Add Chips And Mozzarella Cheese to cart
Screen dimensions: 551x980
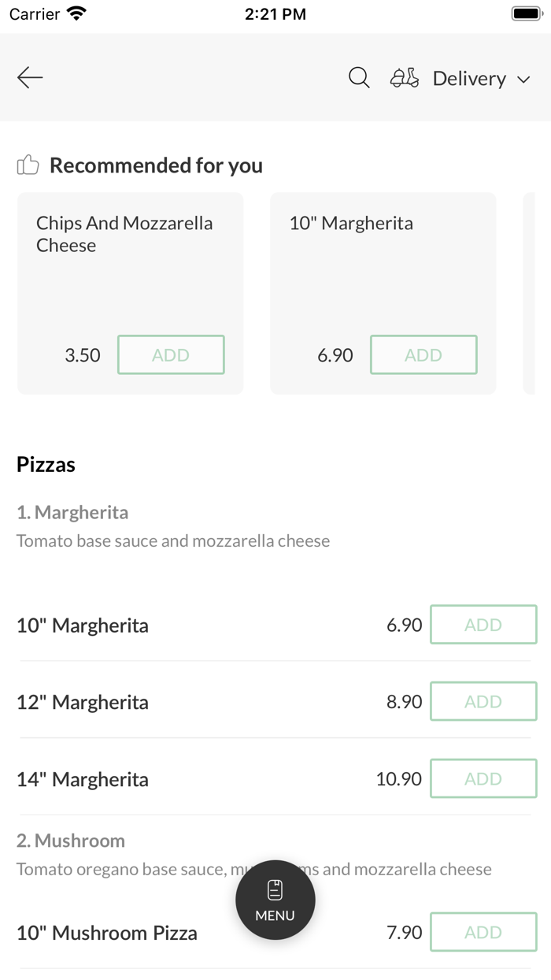tap(171, 355)
